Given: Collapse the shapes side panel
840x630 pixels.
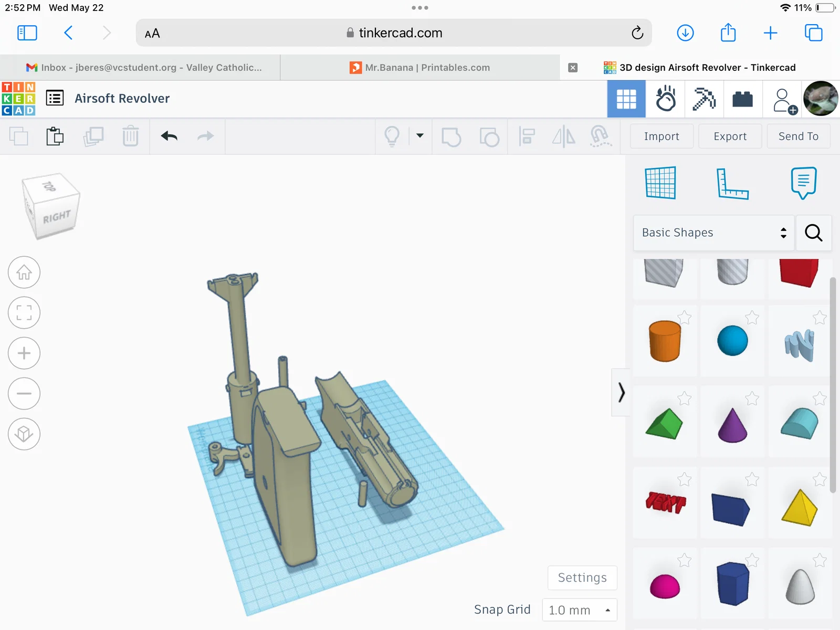Looking at the screenshot, I should pos(621,392).
